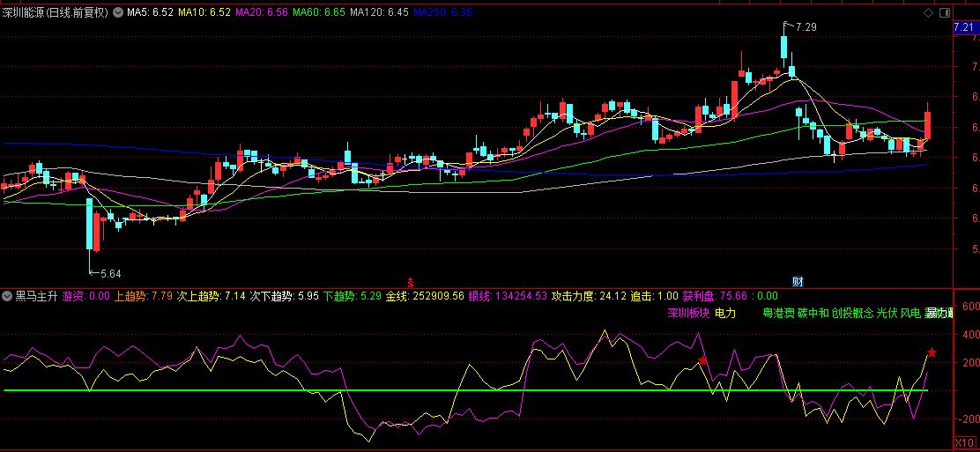The image size is (980, 452).
Task: Click the 光伏 concept tag
Action: click(886, 313)
